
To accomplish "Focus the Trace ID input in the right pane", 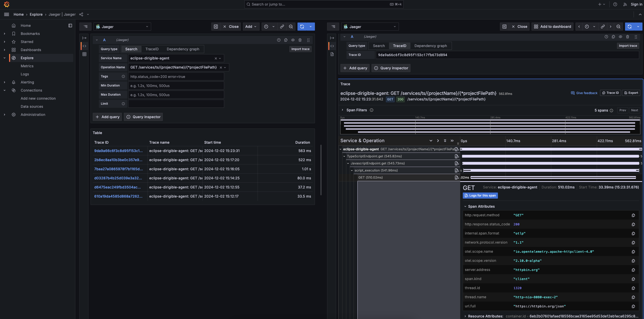I will pyautogui.click(x=507, y=55).
